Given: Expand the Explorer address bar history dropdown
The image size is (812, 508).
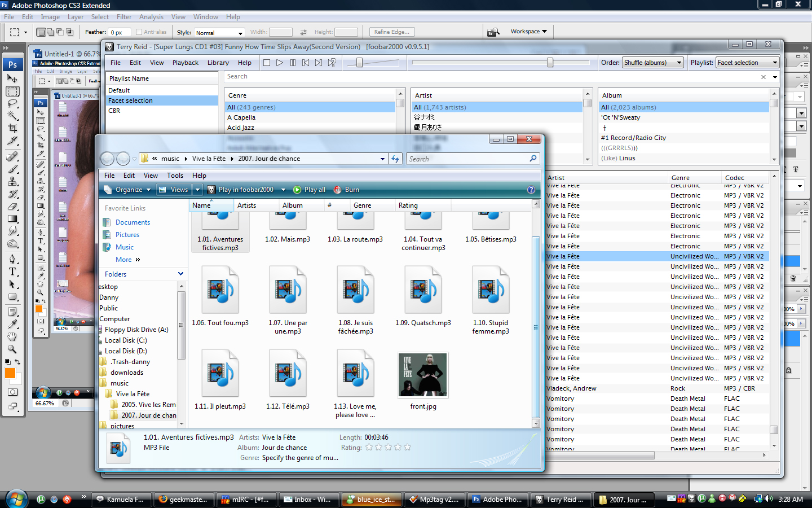Looking at the screenshot, I should coord(382,159).
